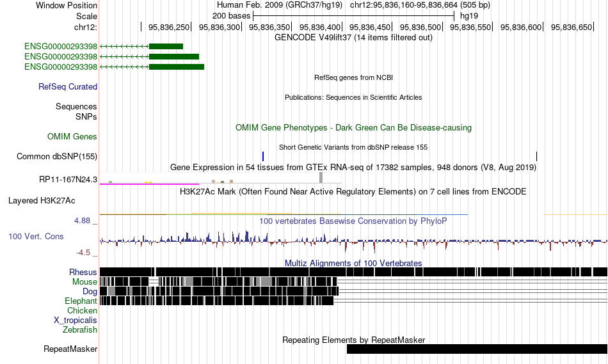The image size is (608, 364).
Task: Click the black dbSNP variant marker
Action: (x=537, y=156)
